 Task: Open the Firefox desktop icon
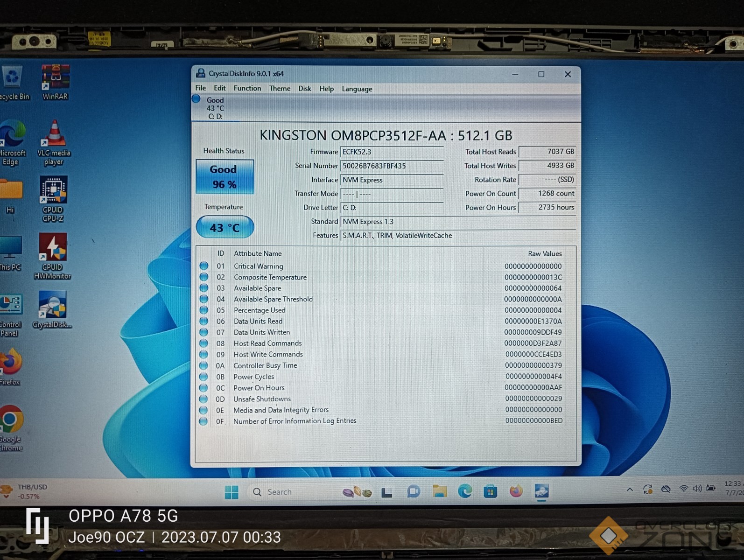tap(10, 367)
